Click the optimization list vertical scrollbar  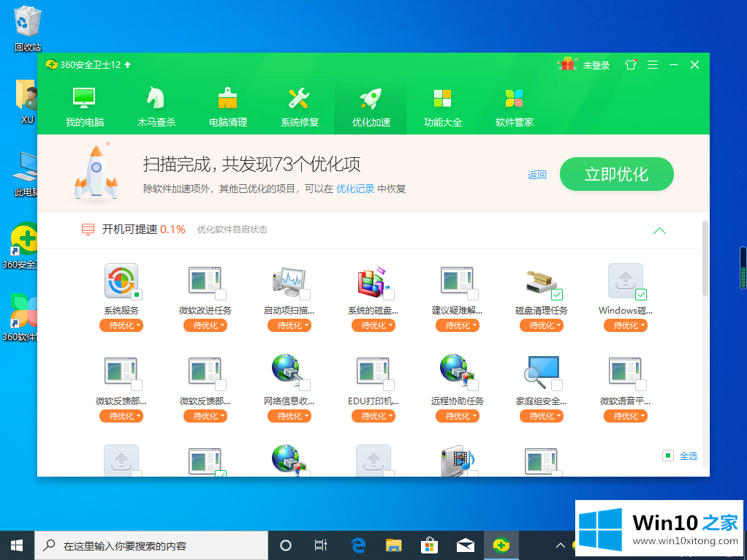point(705,258)
